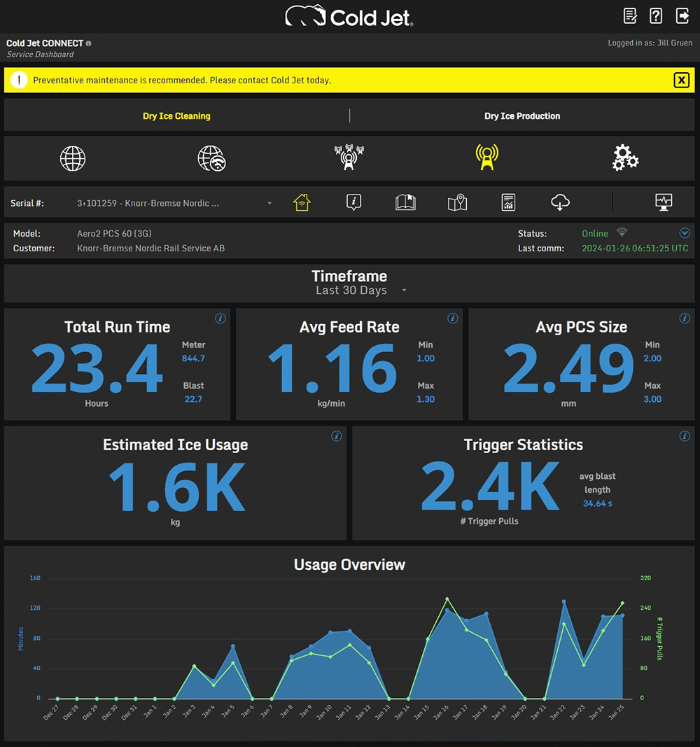Open the info speech bubble icon
This screenshot has width=700, height=747.
353,202
